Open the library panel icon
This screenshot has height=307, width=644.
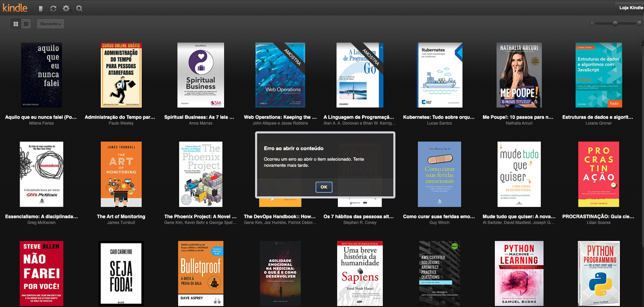pyautogui.click(x=41, y=9)
